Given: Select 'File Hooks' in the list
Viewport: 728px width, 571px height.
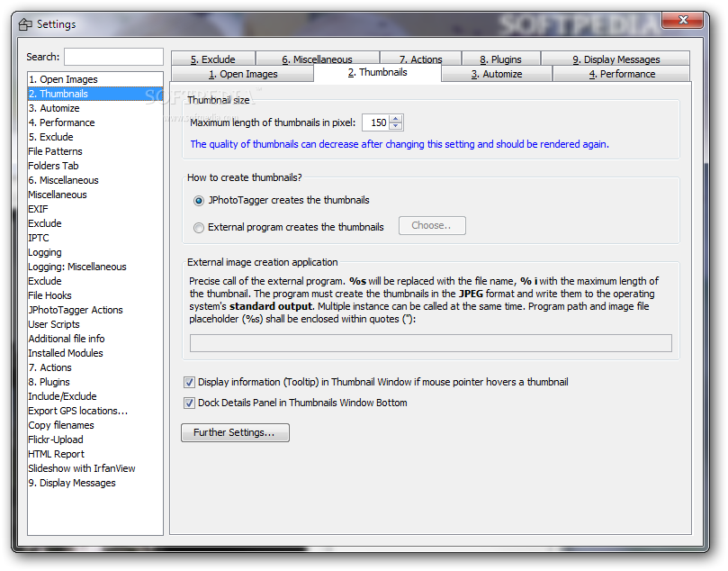Looking at the screenshot, I should [95, 295].
